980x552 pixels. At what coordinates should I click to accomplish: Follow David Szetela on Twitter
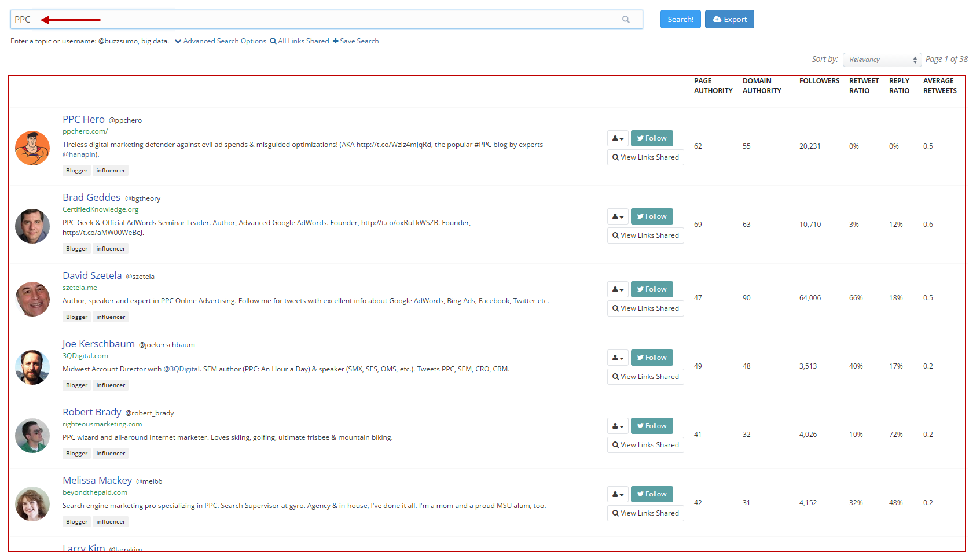652,289
